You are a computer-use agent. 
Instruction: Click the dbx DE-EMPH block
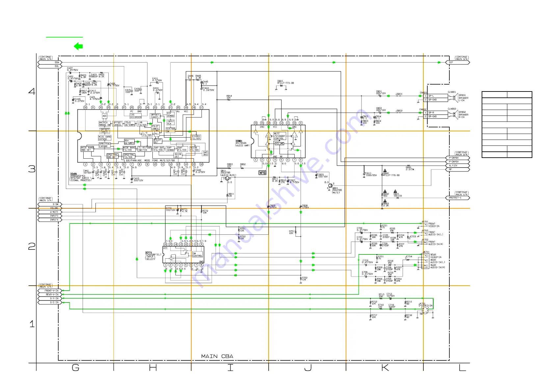click(129, 142)
